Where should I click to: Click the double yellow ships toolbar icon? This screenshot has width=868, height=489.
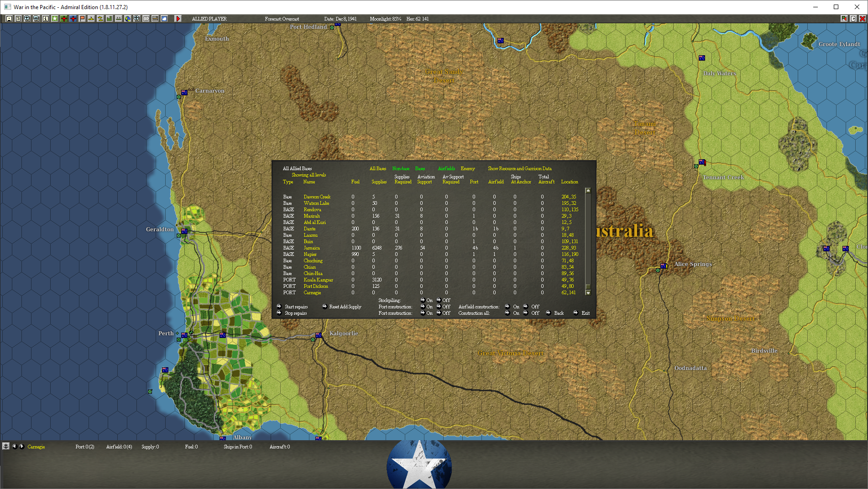[100, 19]
